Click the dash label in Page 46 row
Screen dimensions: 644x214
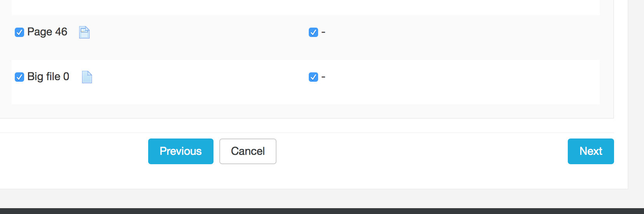pyautogui.click(x=323, y=32)
